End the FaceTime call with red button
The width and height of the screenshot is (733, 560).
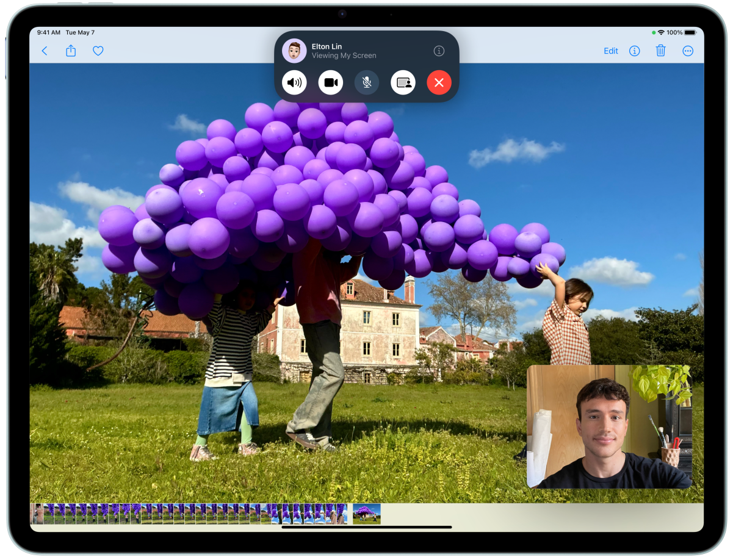[439, 82]
